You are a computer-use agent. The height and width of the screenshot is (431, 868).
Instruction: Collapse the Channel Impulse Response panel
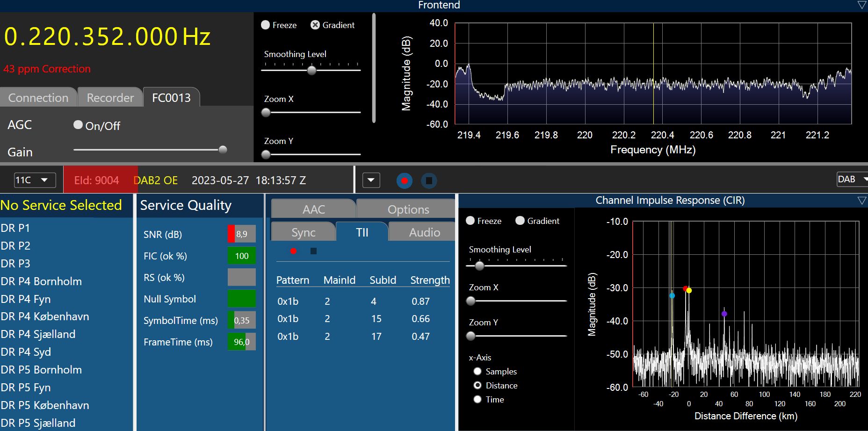861,201
